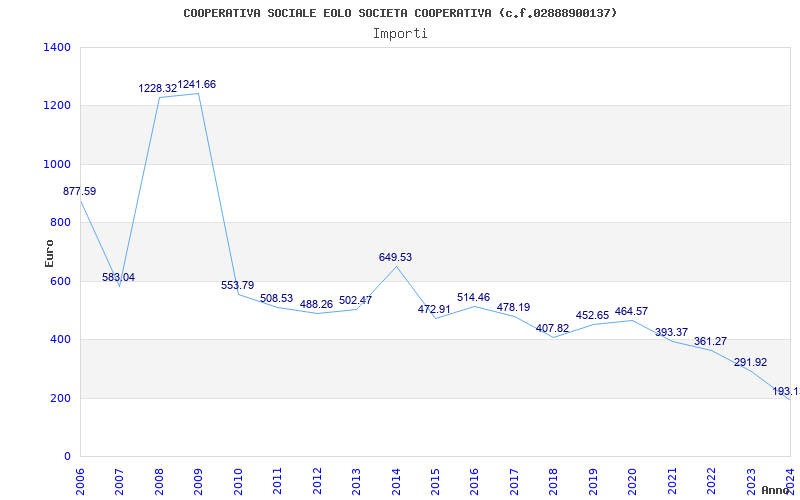
Task: Select the 877.59 value label
Action: [80, 191]
